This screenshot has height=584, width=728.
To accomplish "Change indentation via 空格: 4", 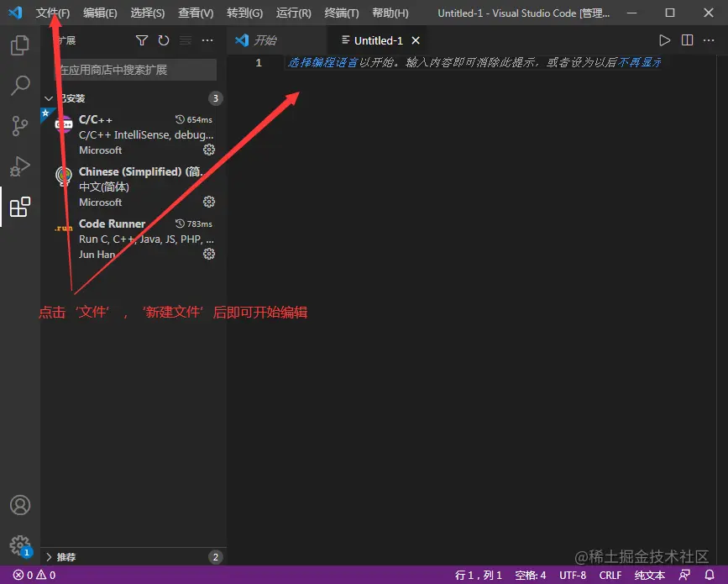I will 530,575.
